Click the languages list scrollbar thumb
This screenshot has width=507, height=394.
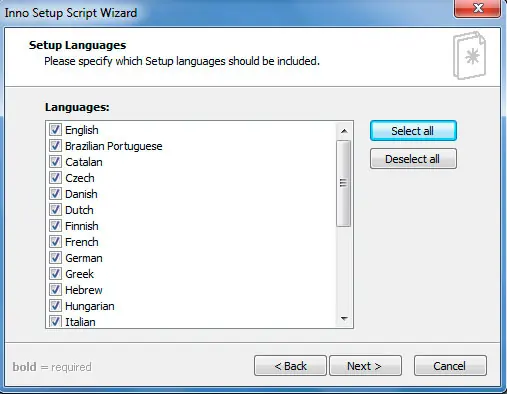[x=344, y=183]
